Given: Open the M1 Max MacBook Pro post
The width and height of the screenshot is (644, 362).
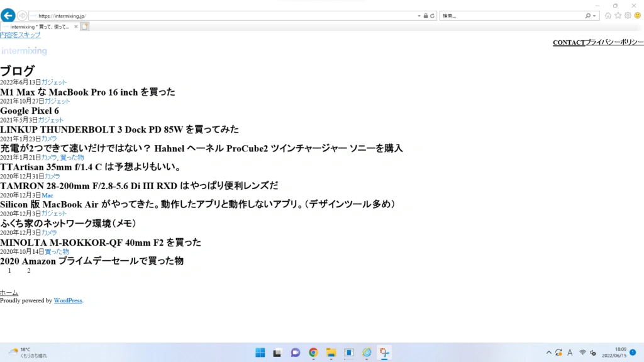Looking at the screenshot, I should click(87, 92).
